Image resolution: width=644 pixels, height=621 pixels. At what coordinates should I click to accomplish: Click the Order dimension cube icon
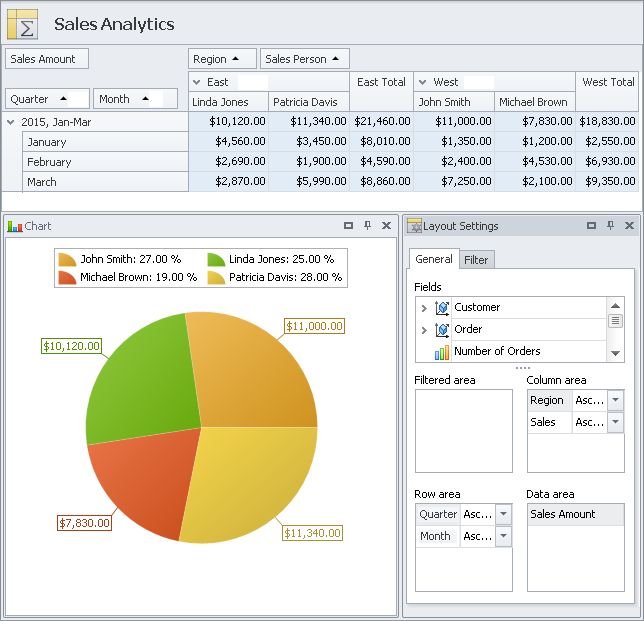442,330
